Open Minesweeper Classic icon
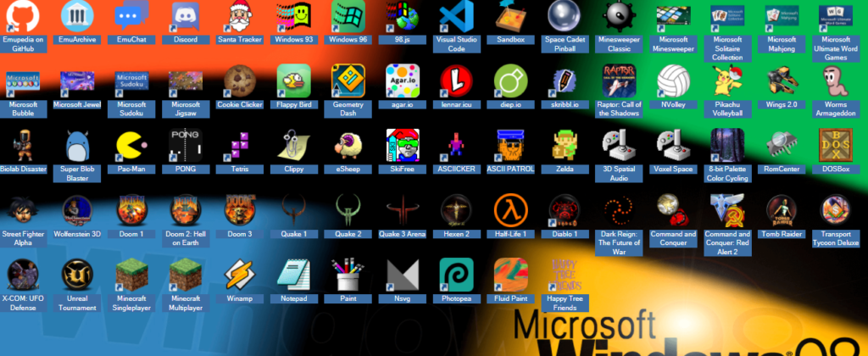This screenshot has width=868, height=356. point(619,17)
